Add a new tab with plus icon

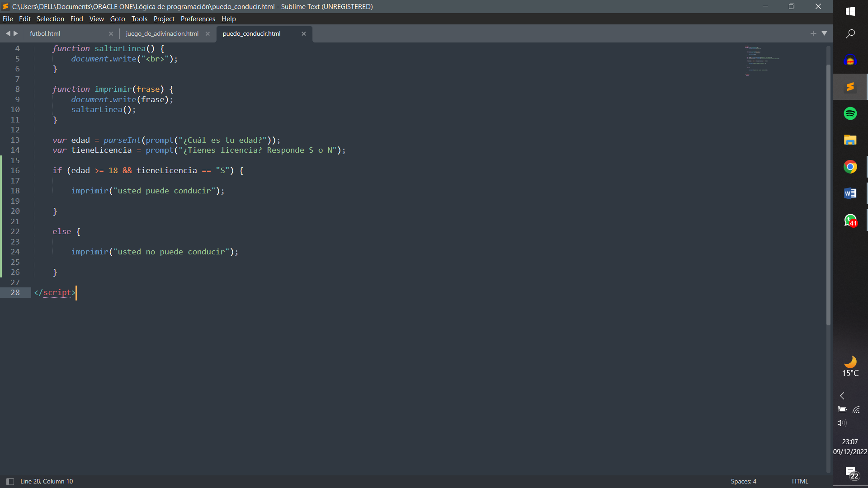[x=813, y=33]
